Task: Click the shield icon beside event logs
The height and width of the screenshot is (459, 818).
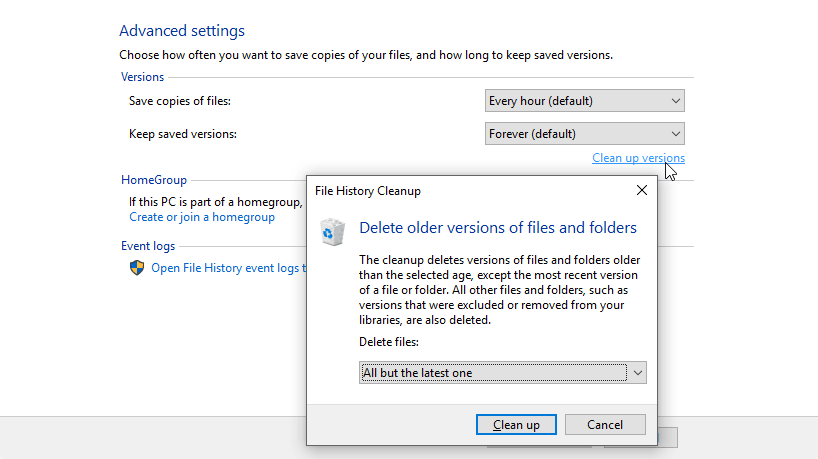Action: click(x=137, y=268)
